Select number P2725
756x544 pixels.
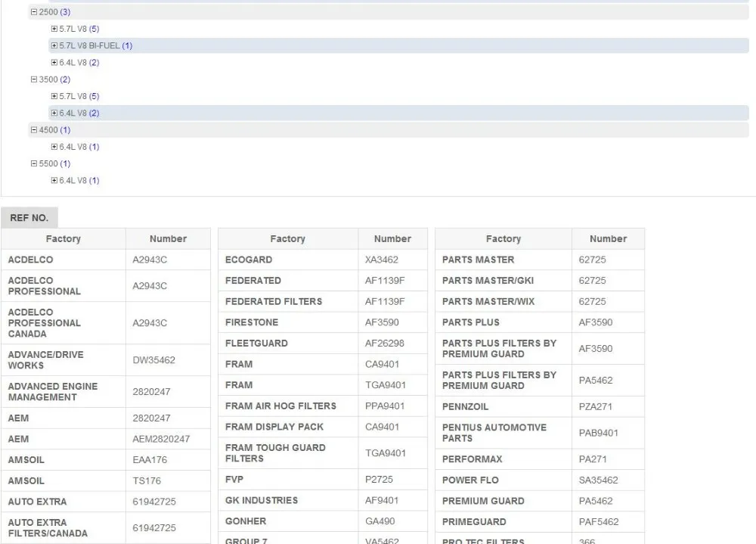(392, 480)
